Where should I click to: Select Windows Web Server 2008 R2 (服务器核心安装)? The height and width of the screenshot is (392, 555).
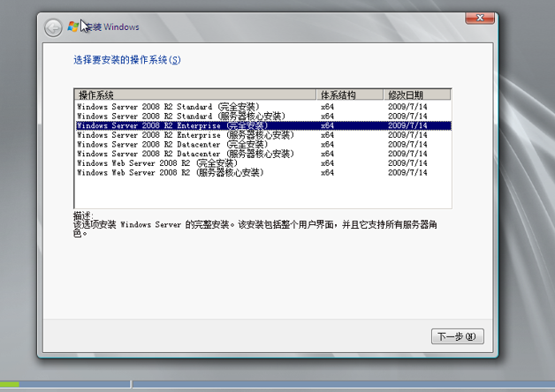pyautogui.click(x=263, y=172)
